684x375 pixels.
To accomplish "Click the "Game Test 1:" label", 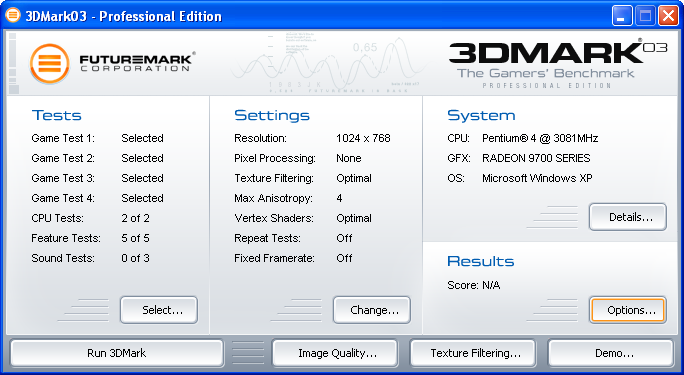I will [63, 138].
